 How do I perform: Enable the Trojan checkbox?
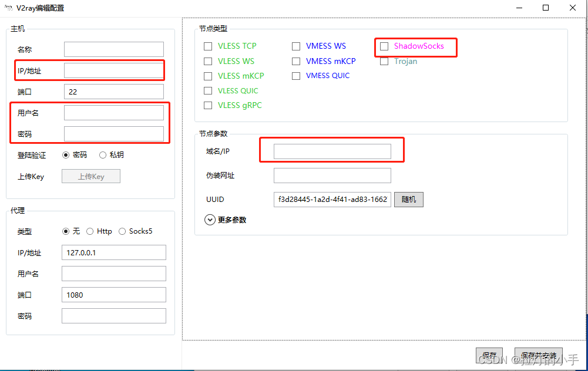click(x=384, y=61)
